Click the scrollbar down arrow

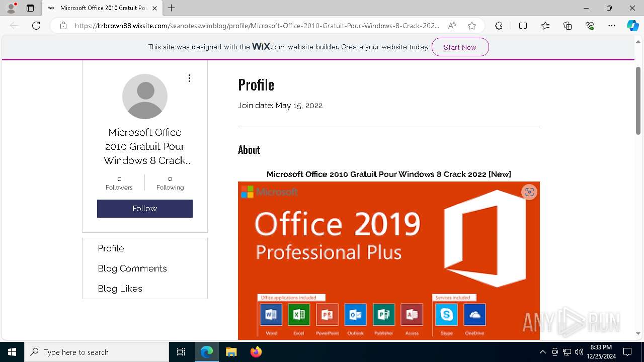[x=638, y=333]
